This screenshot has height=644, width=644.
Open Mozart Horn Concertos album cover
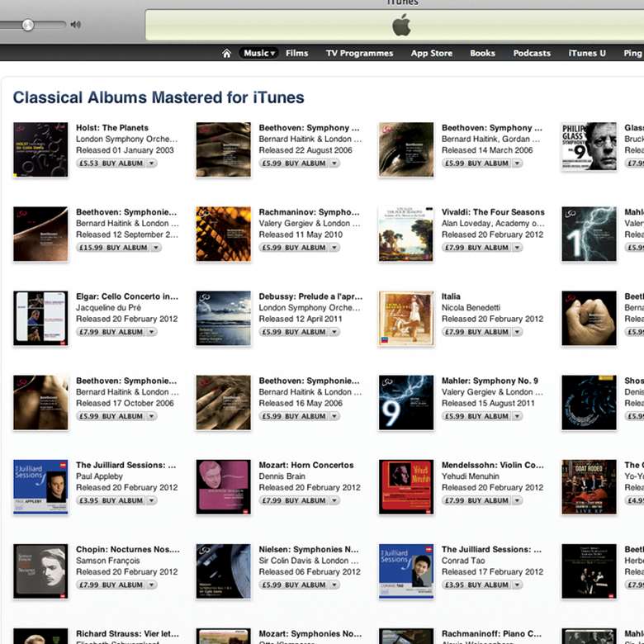(x=223, y=487)
